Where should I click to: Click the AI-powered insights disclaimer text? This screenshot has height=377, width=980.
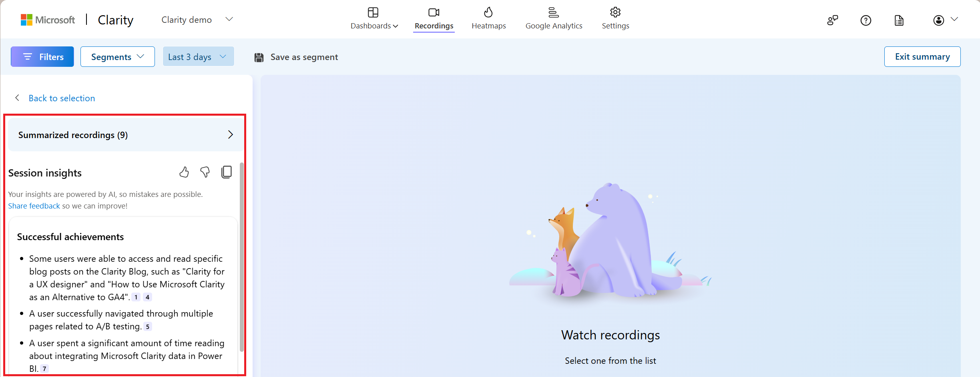106,194
